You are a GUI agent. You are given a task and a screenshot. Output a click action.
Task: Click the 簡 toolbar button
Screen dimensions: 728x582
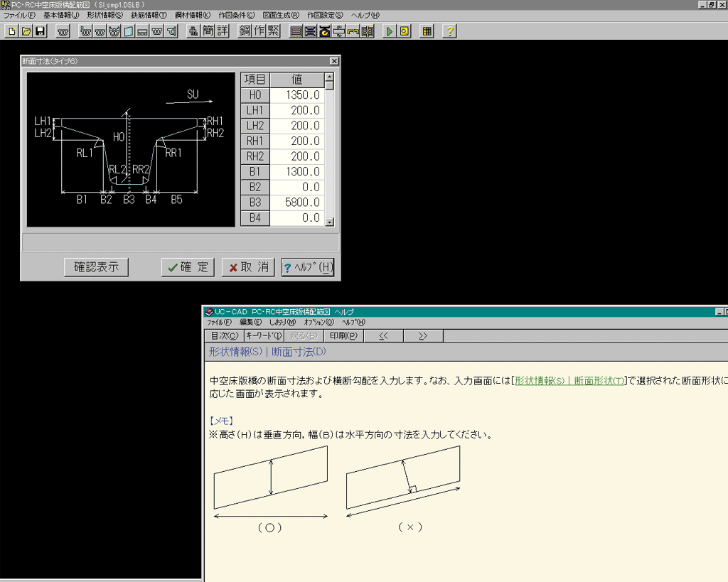[x=208, y=31]
